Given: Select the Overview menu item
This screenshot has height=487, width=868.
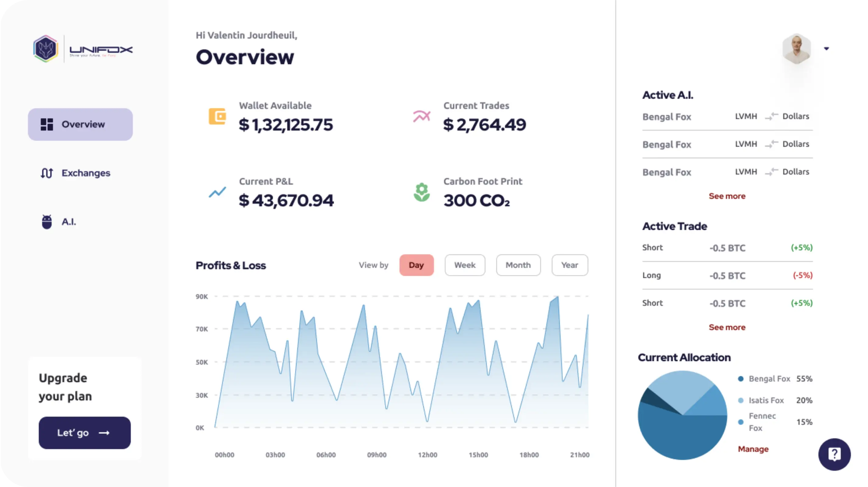Looking at the screenshot, I should point(80,124).
